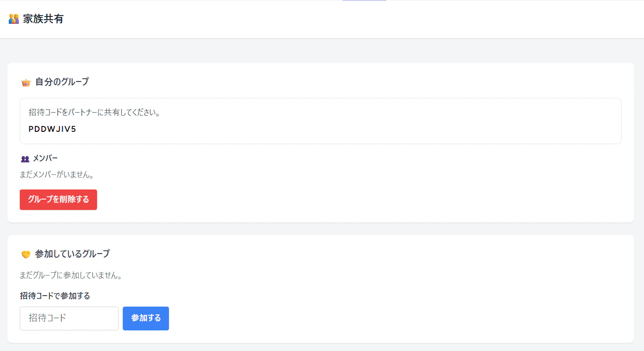
Task: Click the purple indicator bar at the top
Action: (364, 0)
